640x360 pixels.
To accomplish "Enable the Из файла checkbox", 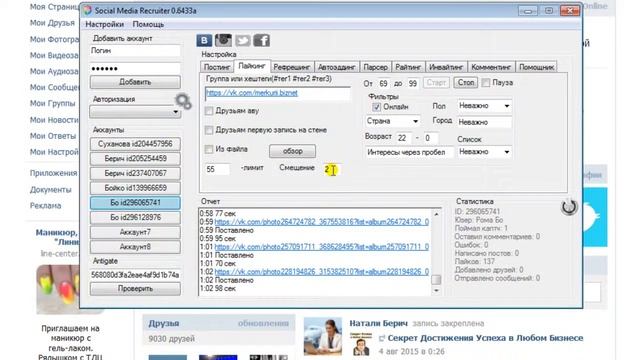I will point(209,149).
